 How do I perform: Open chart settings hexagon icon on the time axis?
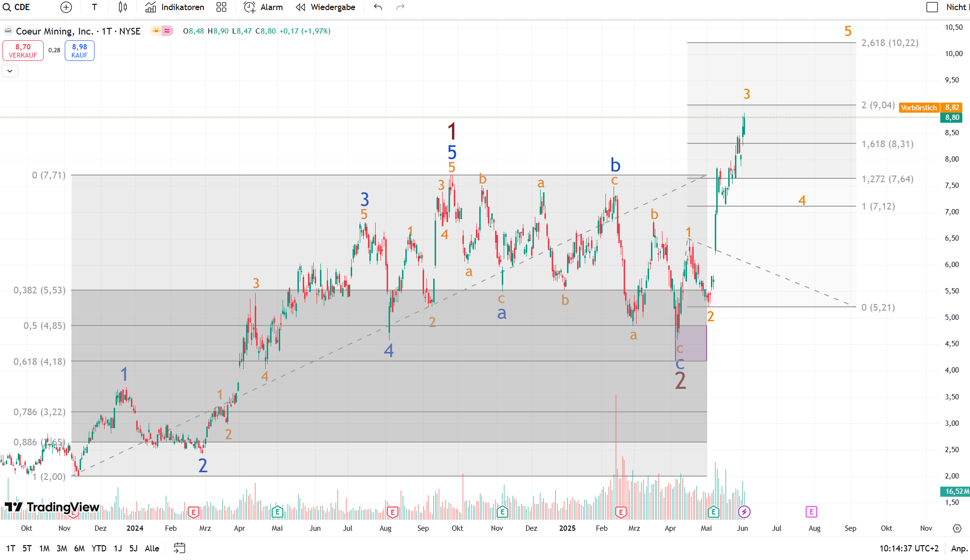click(957, 528)
